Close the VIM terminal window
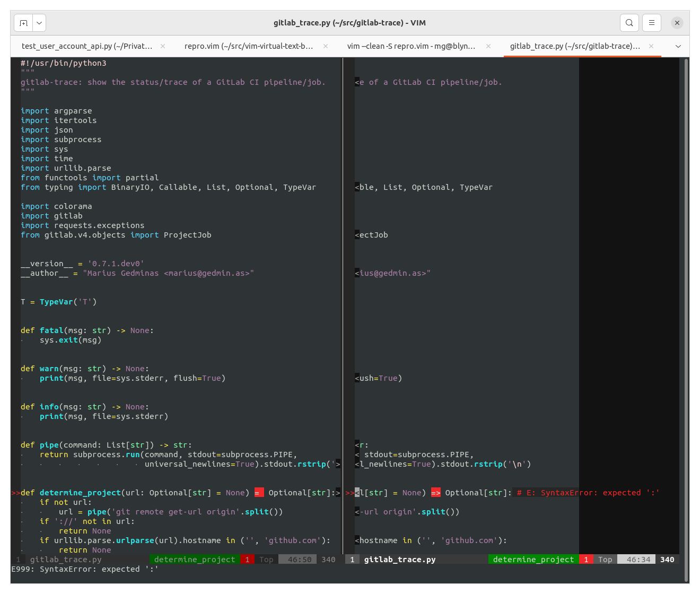The width and height of the screenshot is (700, 594). click(677, 23)
